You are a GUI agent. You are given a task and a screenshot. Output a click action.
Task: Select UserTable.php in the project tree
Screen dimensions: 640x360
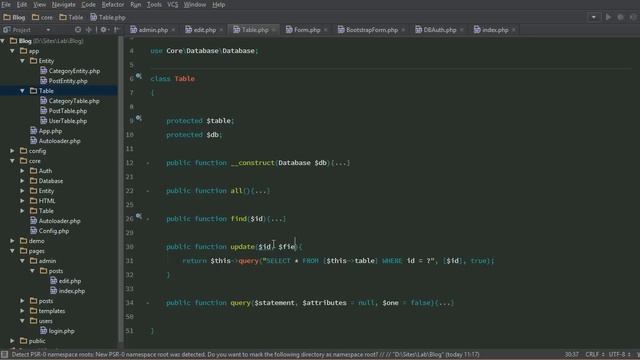64,121
